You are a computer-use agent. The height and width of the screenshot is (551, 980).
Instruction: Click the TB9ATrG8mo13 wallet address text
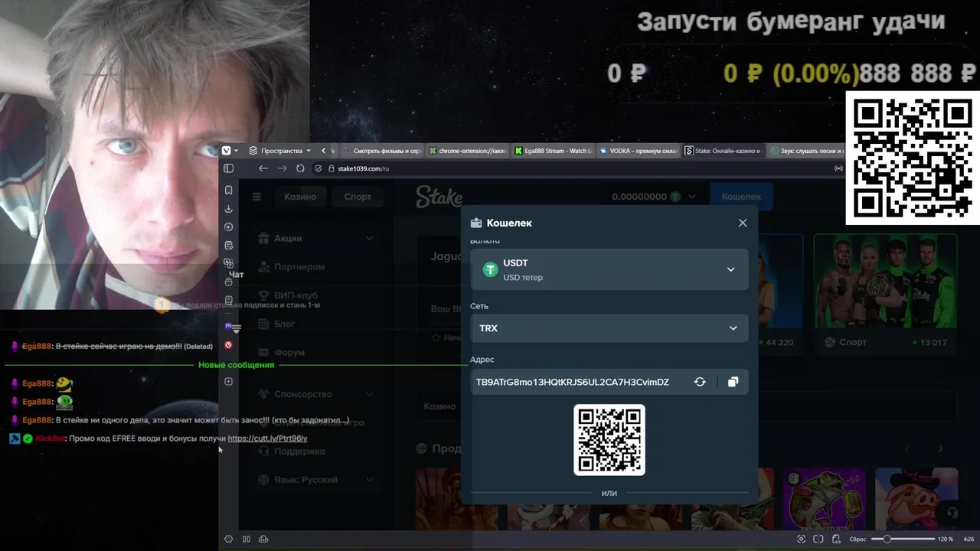pos(573,382)
